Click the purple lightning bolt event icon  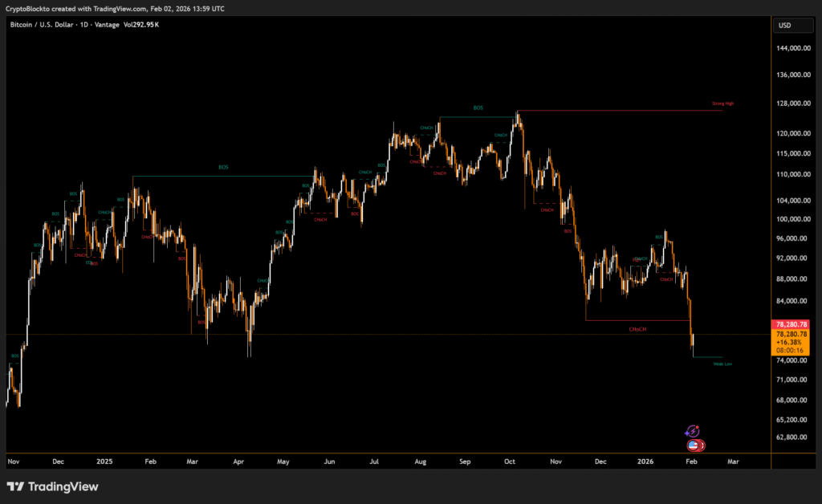[694, 432]
